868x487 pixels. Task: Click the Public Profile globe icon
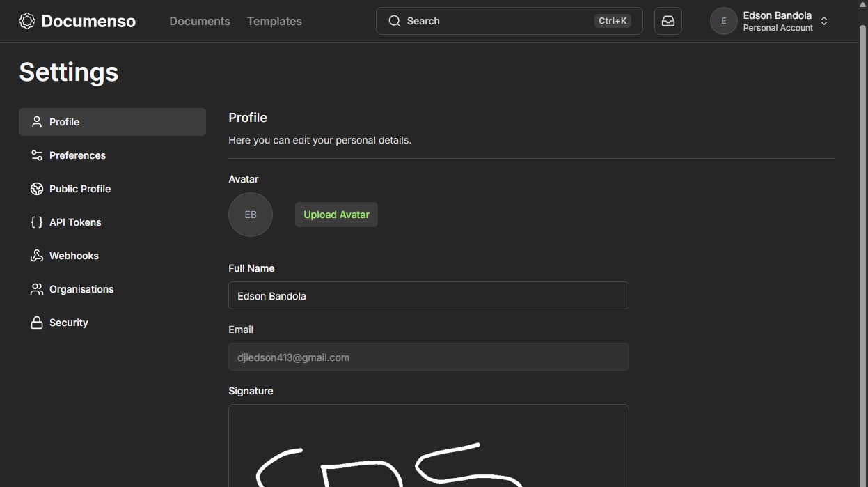pos(37,189)
